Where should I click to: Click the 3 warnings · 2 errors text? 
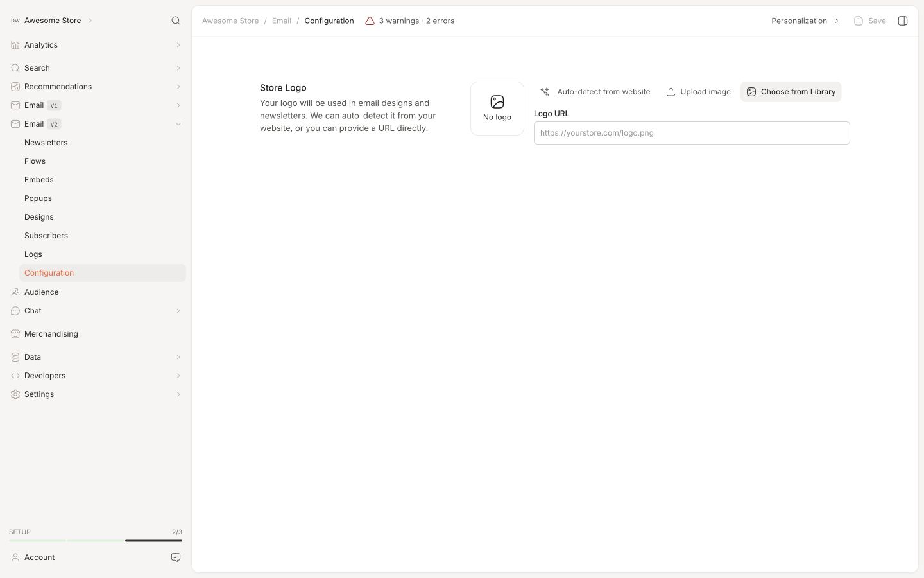(x=416, y=21)
